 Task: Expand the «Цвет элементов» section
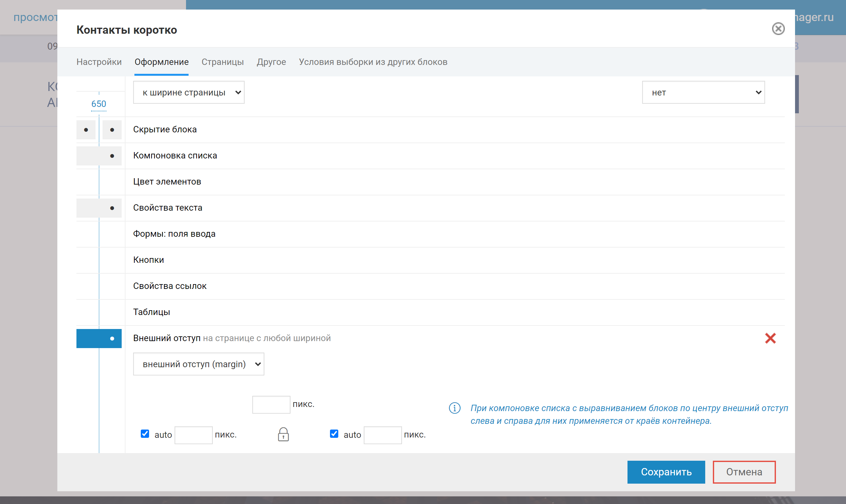pyautogui.click(x=167, y=181)
